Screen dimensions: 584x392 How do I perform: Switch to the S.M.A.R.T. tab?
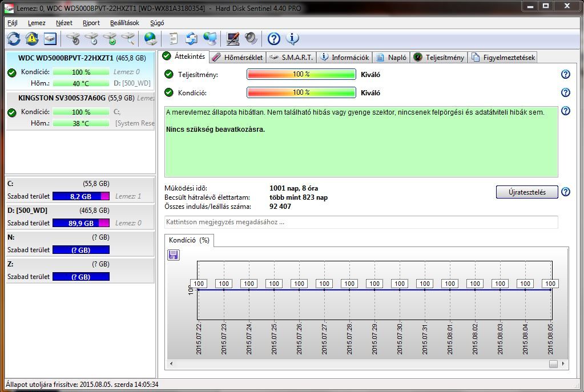291,57
